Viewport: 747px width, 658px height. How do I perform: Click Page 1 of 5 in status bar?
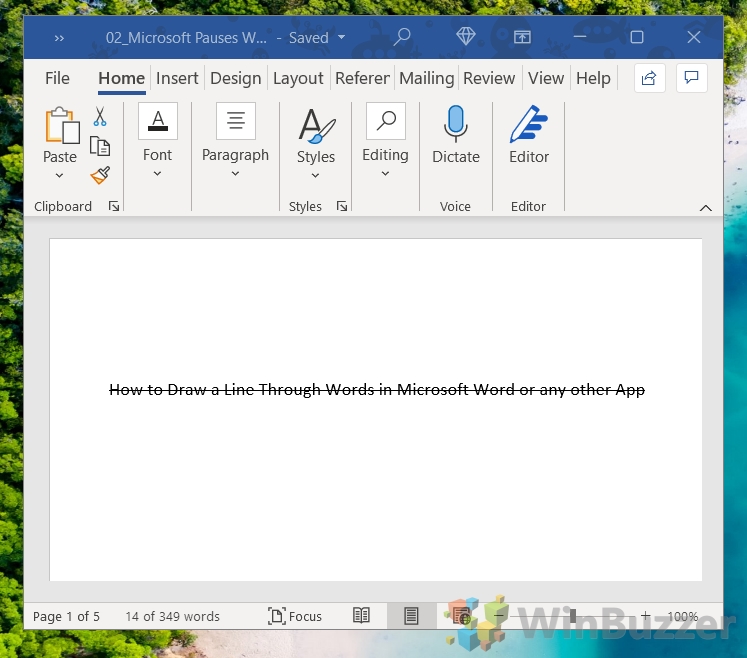pyautogui.click(x=66, y=617)
